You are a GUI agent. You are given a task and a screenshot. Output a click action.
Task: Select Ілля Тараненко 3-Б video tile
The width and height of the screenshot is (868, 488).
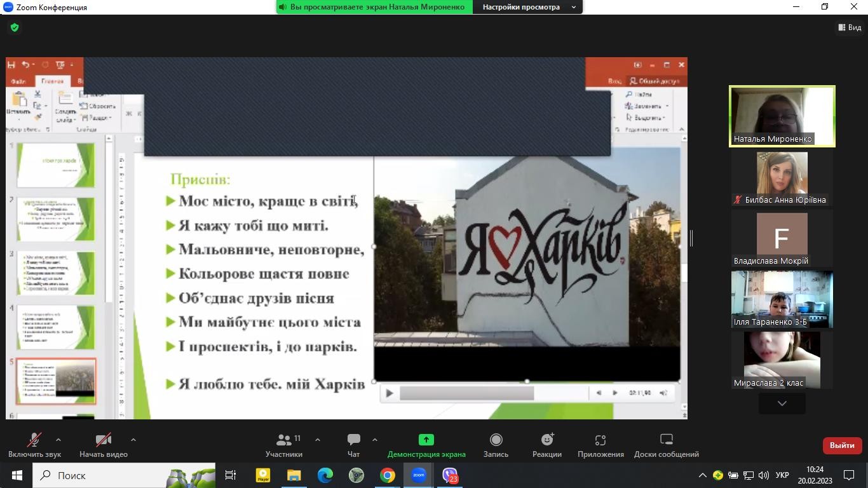click(782, 300)
